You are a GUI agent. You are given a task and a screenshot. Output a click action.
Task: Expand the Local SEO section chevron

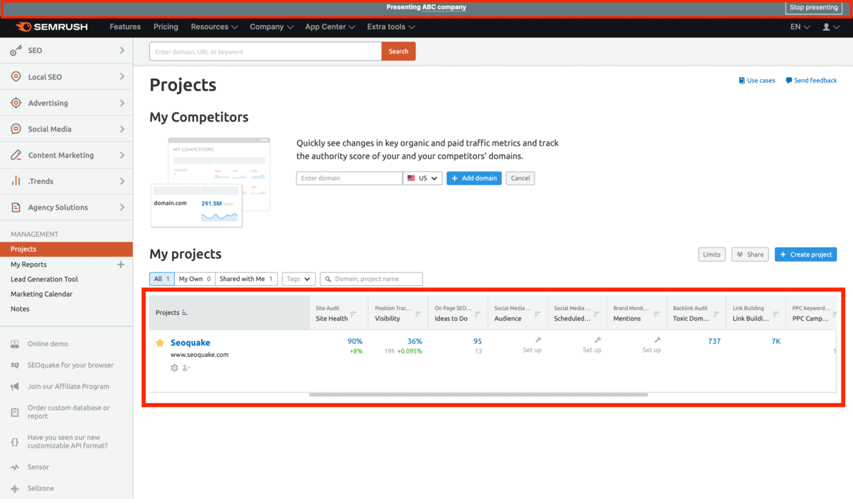tap(122, 77)
